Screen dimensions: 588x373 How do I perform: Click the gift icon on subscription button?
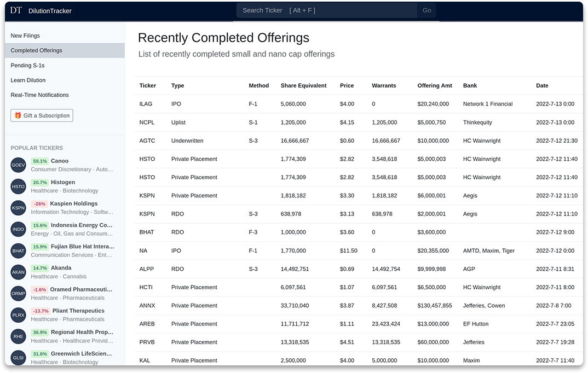(x=18, y=115)
